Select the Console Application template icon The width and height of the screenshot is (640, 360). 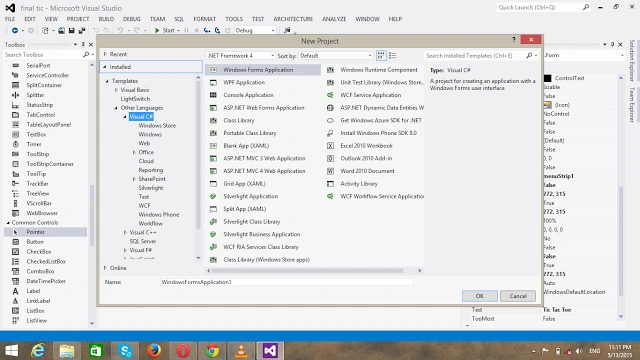click(213, 95)
